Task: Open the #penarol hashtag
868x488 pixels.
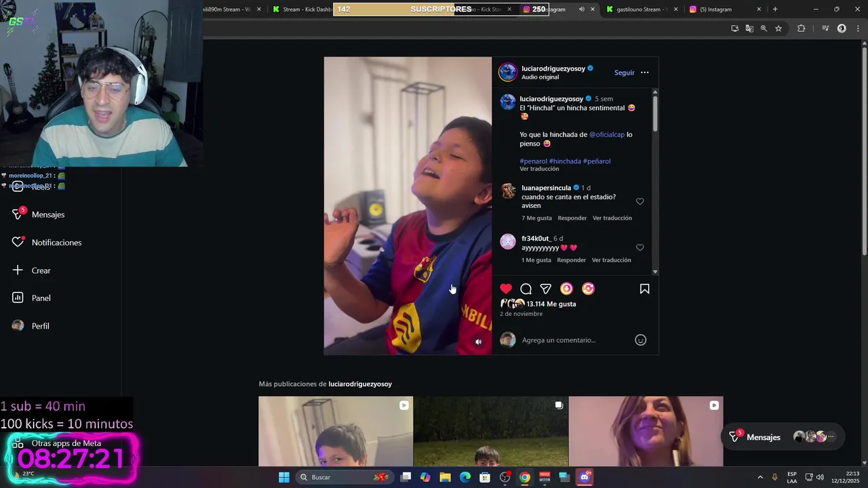Action: click(x=533, y=161)
